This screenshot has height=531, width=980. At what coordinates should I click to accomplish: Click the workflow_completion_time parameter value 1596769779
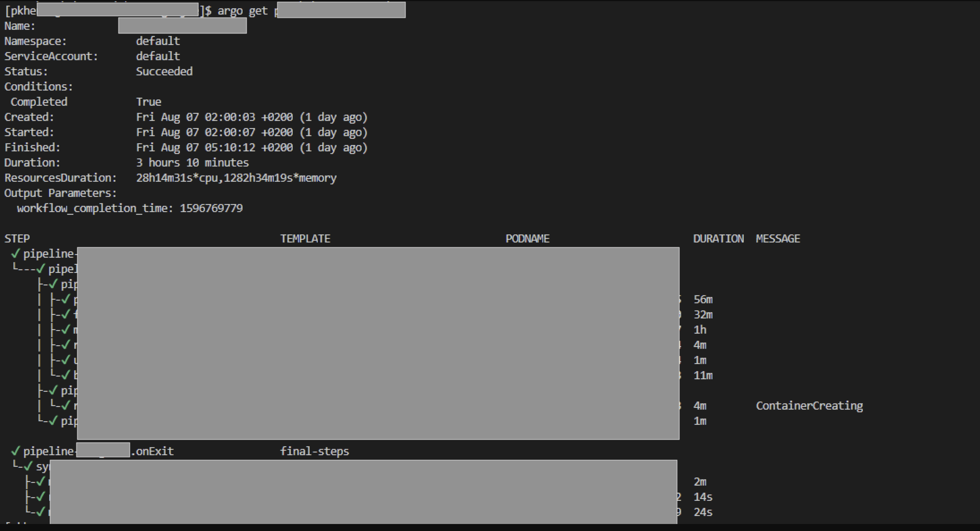[211, 208]
